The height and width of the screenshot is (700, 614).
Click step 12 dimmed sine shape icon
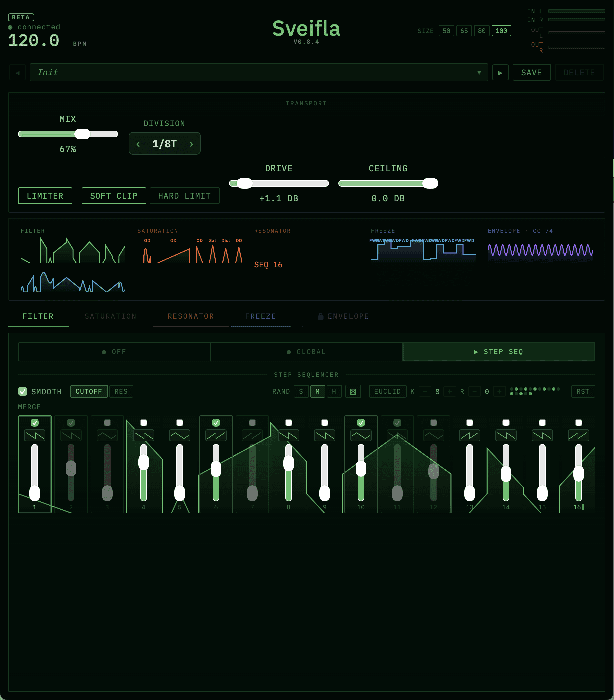pos(434,436)
